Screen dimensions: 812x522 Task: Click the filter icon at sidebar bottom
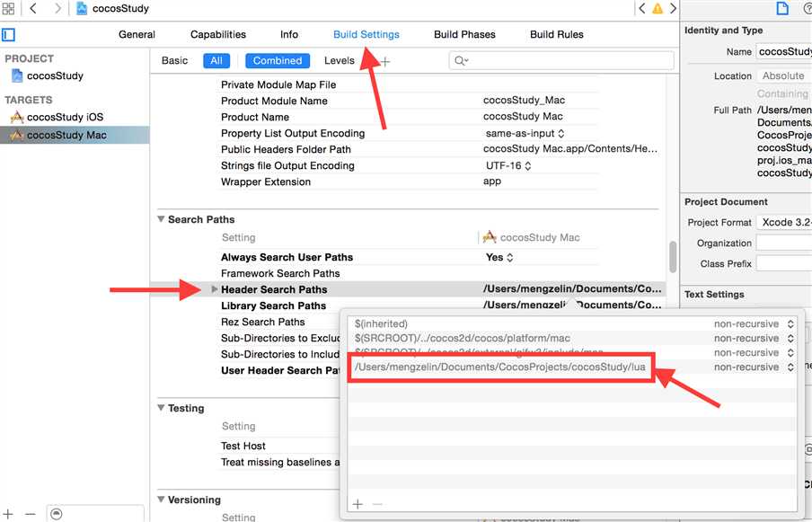point(57,514)
